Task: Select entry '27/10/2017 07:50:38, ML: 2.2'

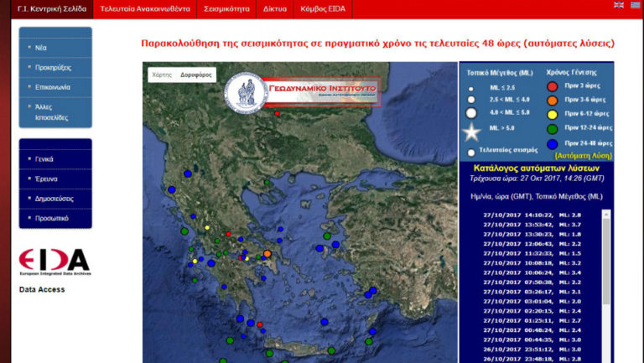Action: 532,283
